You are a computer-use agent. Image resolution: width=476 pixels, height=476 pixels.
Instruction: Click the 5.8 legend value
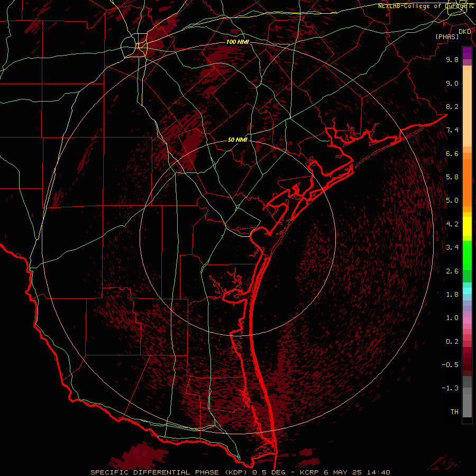pos(452,177)
